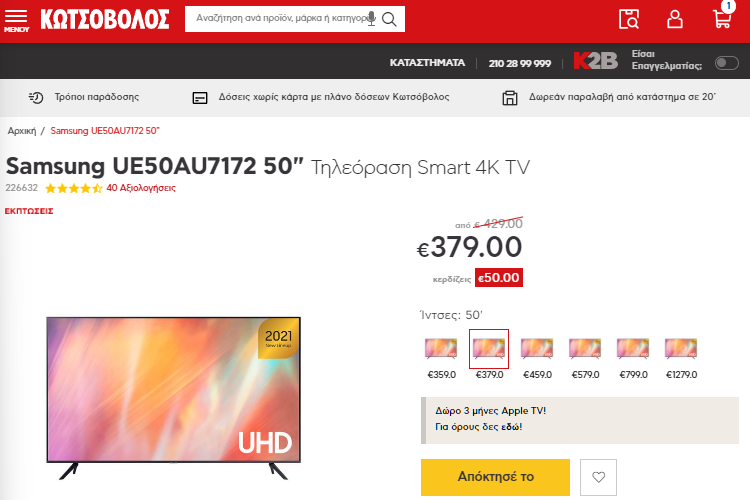The image size is (750, 500).
Task: Toggle the Είσαι Επαγγελματίας switch
Action: tap(726, 63)
